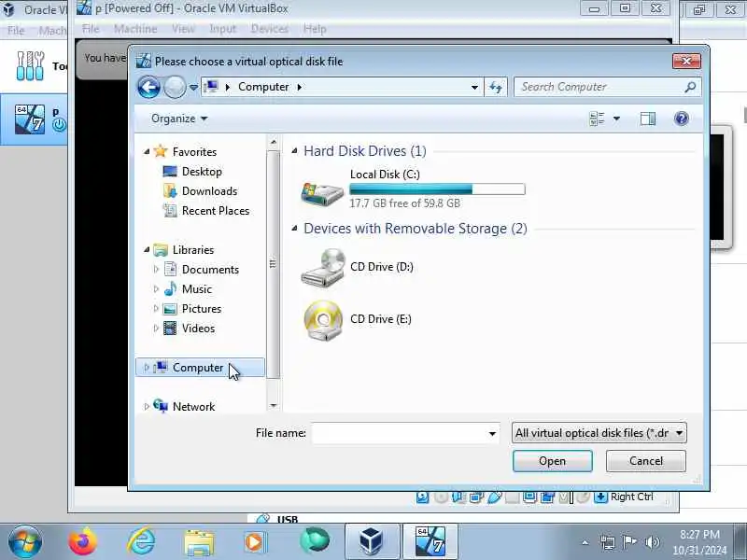Open Windows Explorer from the taskbar

[x=199, y=542]
